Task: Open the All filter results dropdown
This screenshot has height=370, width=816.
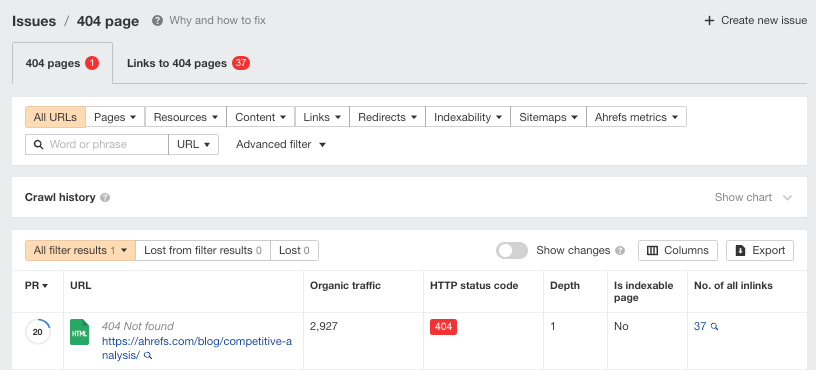Action: pos(80,250)
